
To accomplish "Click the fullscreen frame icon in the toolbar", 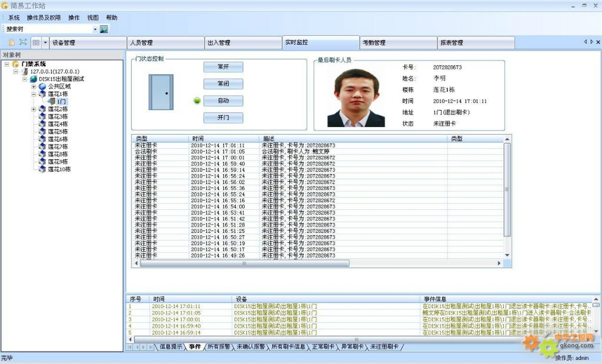I will (x=23, y=42).
